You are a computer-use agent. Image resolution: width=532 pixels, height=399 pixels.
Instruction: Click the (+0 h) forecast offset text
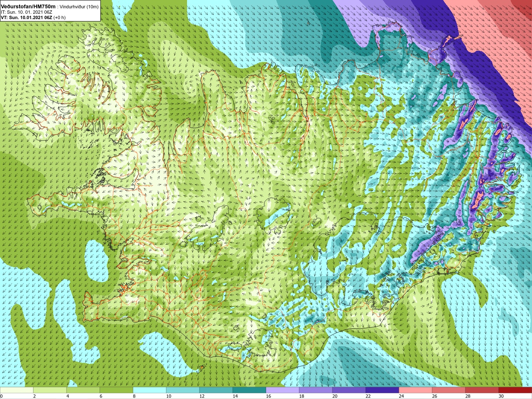click(x=59, y=17)
